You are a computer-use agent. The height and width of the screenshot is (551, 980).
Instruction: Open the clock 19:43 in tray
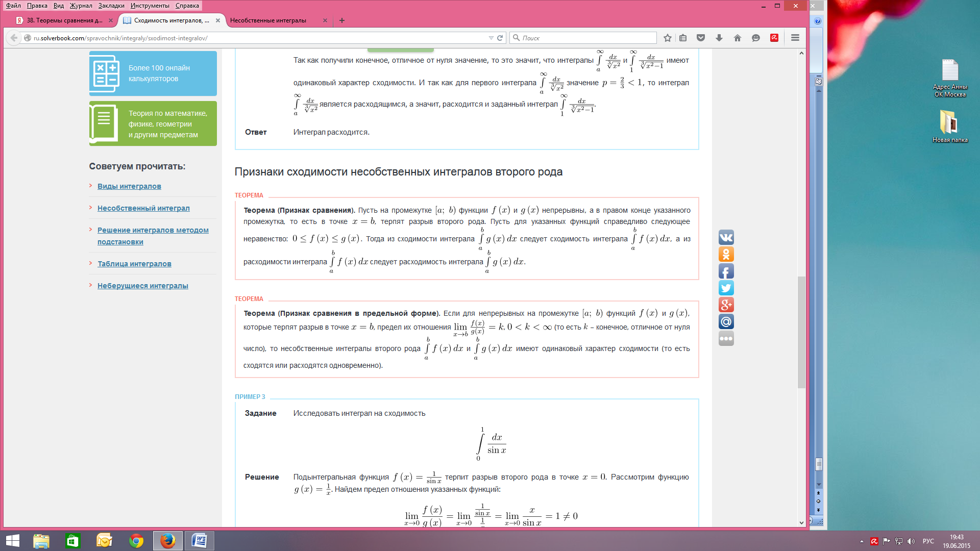tap(957, 541)
